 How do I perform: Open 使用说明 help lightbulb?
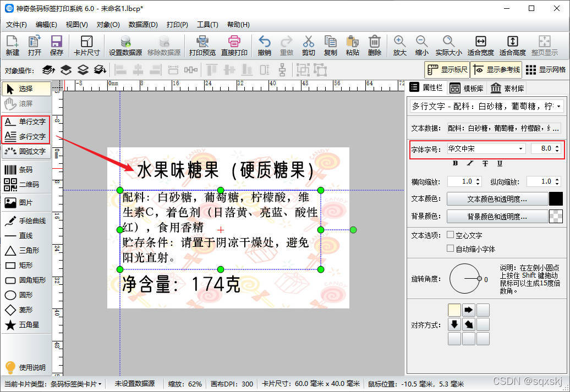point(25,367)
